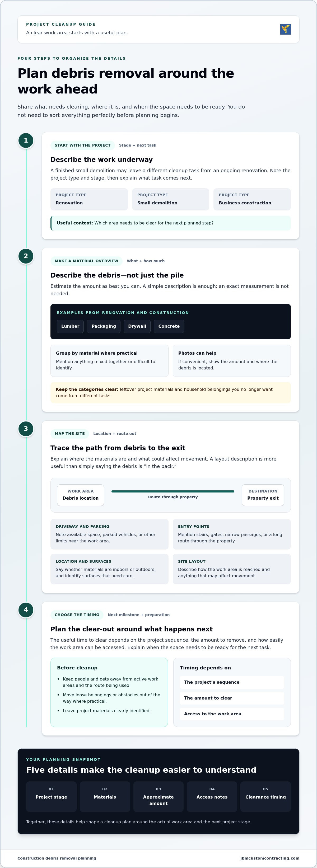Click the step 1 circle badge
The width and height of the screenshot is (317, 868).
26,140
